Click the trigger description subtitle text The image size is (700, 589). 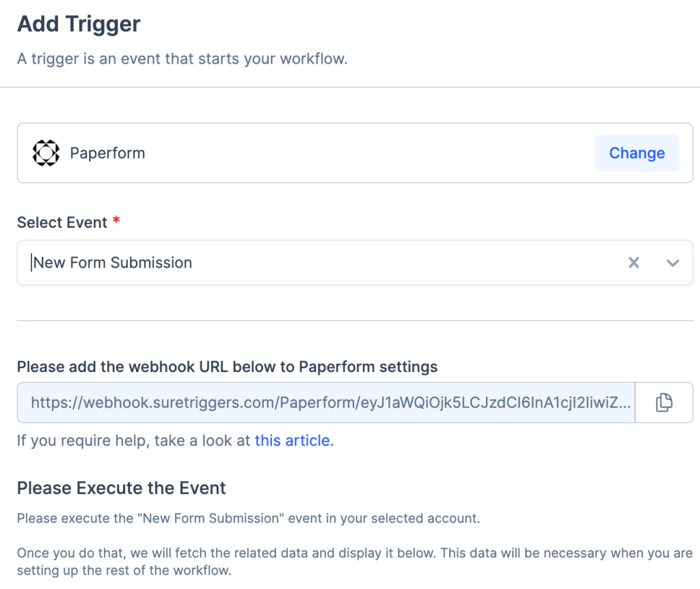tap(183, 59)
